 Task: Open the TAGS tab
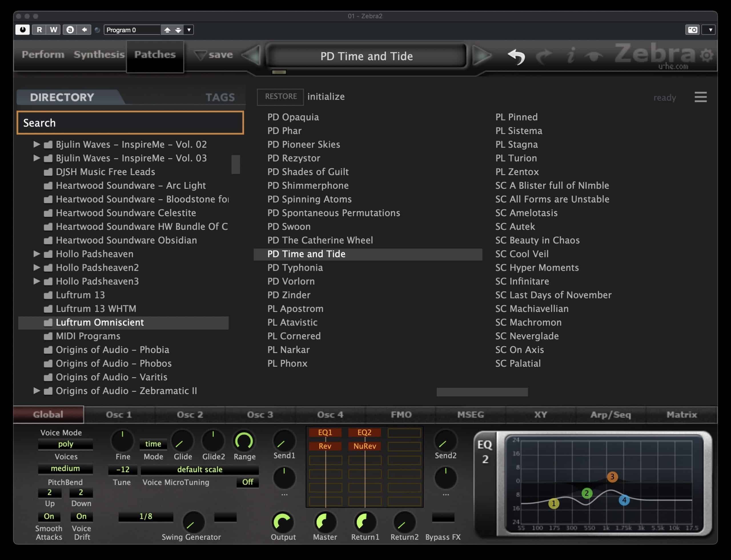click(220, 97)
